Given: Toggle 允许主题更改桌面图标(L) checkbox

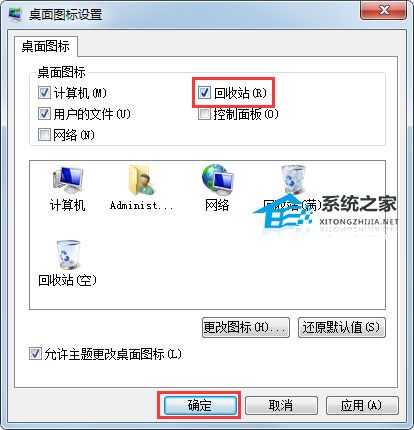Looking at the screenshot, I should 35,354.
